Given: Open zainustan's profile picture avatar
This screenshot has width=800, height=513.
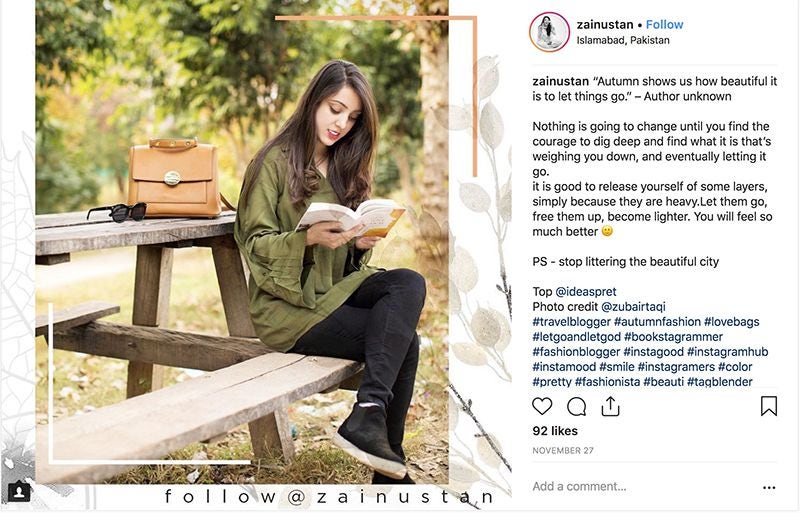Looking at the screenshot, I should [549, 32].
